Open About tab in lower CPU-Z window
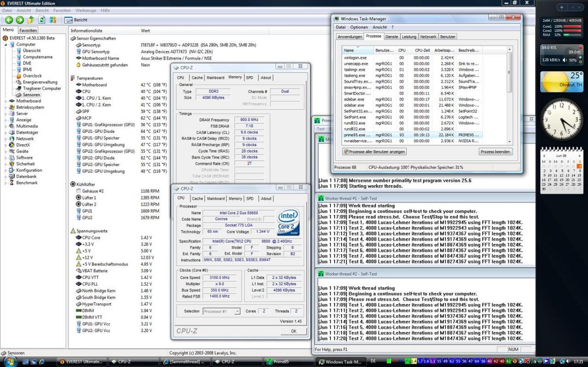Viewport: 588px width, 367px height. click(x=266, y=198)
